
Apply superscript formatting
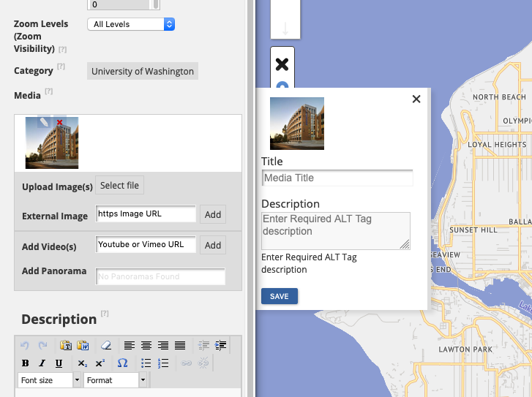point(100,363)
